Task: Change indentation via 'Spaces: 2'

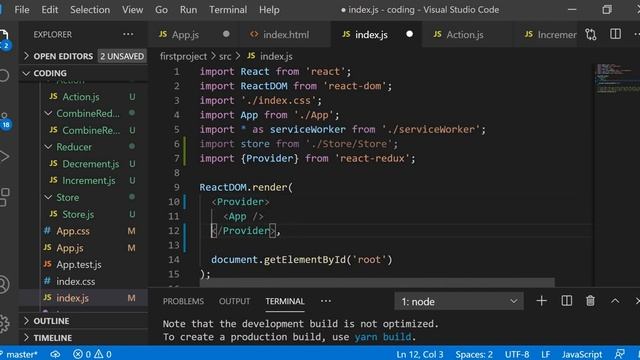Action: [474, 354]
